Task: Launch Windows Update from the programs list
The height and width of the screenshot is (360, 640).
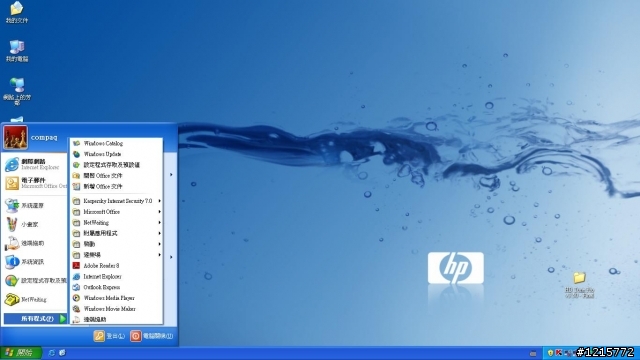Action: [116, 154]
